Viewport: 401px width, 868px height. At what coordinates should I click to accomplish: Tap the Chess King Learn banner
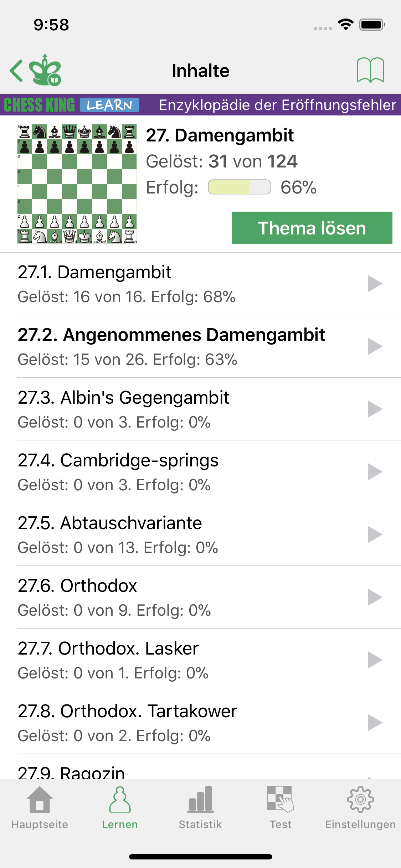tap(71, 105)
